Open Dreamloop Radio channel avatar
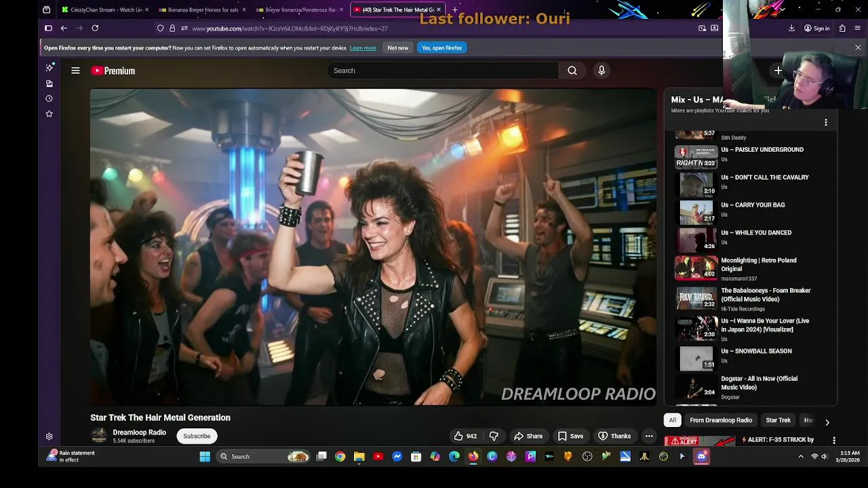The height and width of the screenshot is (488, 868). pyautogui.click(x=99, y=436)
